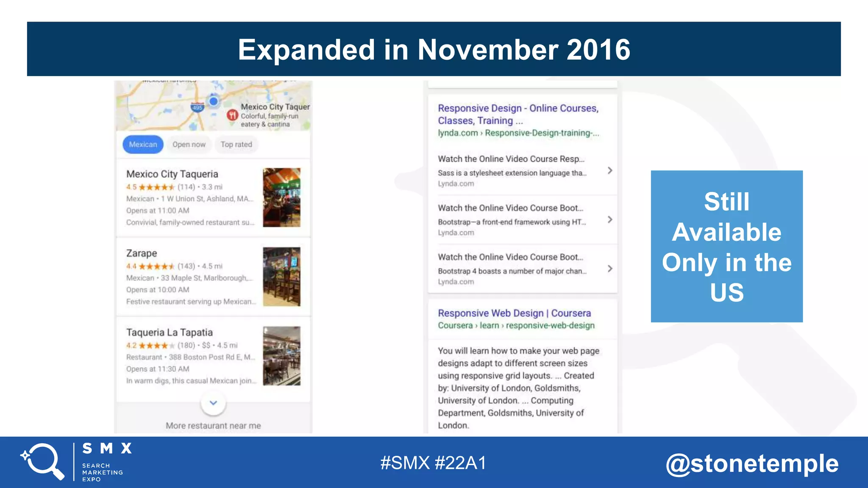Enable the Top rated filter chip
Image resolution: width=868 pixels, height=488 pixels.
pos(236,144)
